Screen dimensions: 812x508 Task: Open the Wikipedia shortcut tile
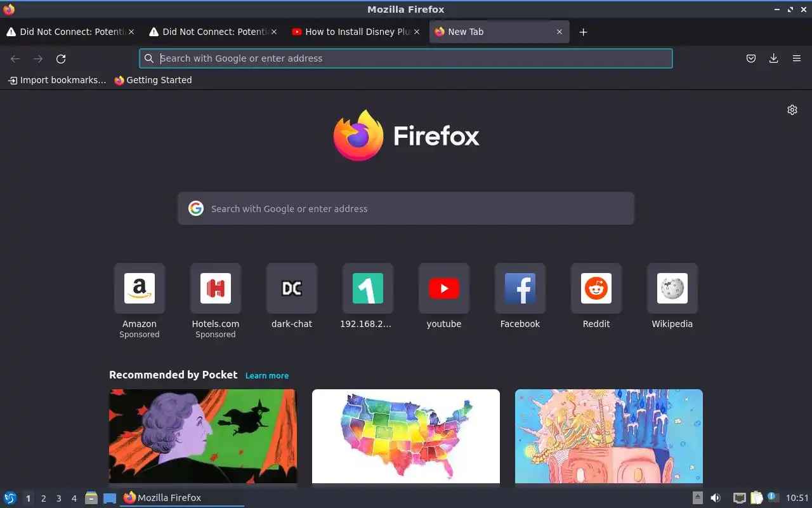pyautogui.click(x=672, y=288)
